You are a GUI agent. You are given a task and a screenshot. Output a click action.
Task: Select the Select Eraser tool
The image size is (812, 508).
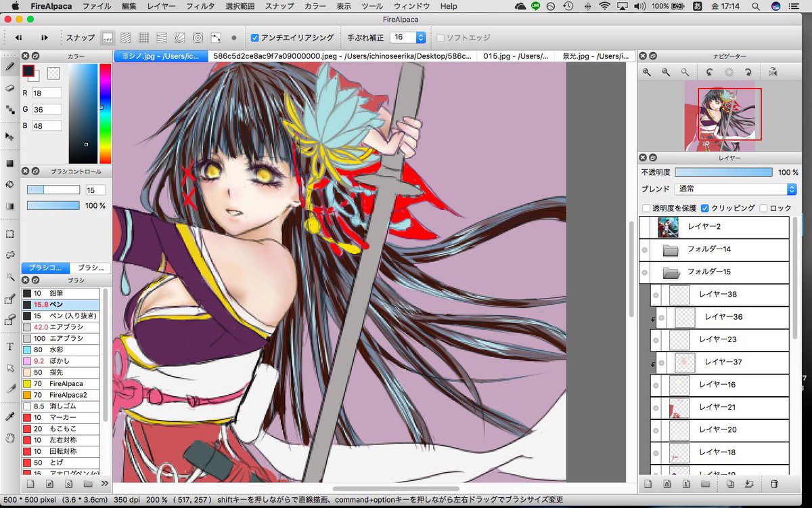pos(9,320)
